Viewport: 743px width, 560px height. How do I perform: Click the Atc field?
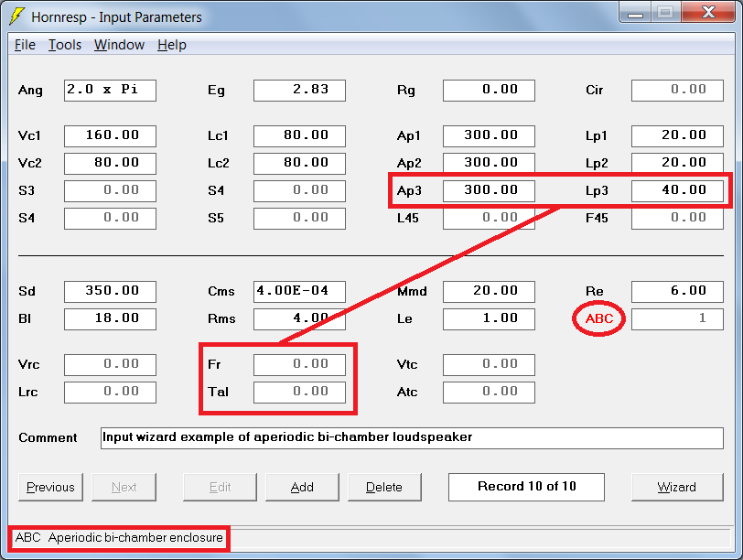(489, 393)
